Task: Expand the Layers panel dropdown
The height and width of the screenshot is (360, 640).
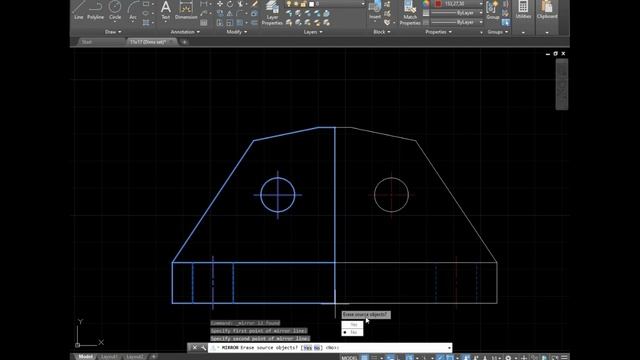Action: point(313,32)
